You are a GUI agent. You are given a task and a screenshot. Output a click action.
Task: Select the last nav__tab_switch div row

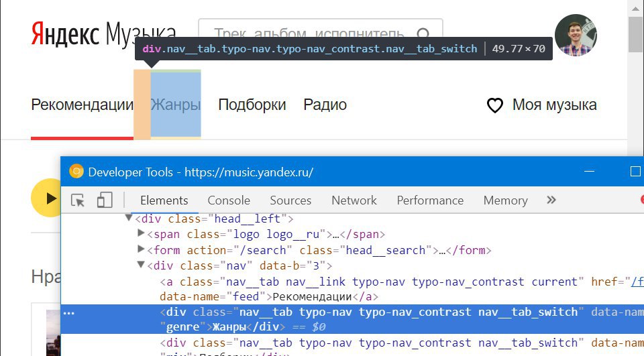[352, 345]
